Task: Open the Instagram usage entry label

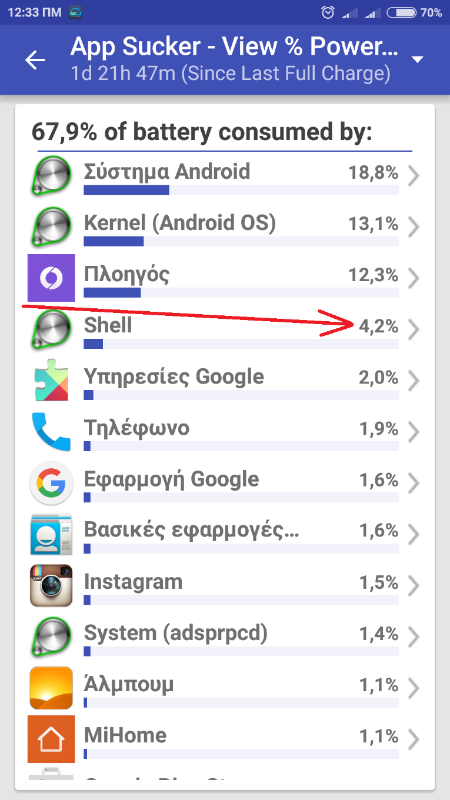Action: point(133,582)
